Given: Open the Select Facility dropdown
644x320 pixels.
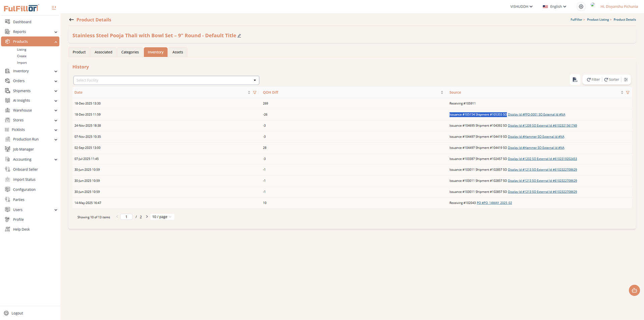Looking at the screenshot, I should [x=166, y=80].
